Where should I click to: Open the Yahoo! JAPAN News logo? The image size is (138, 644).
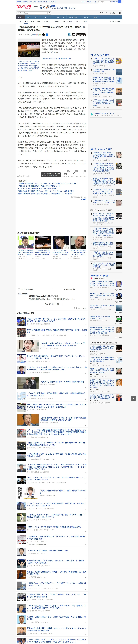pyautogui.click(x=28, y=7)
